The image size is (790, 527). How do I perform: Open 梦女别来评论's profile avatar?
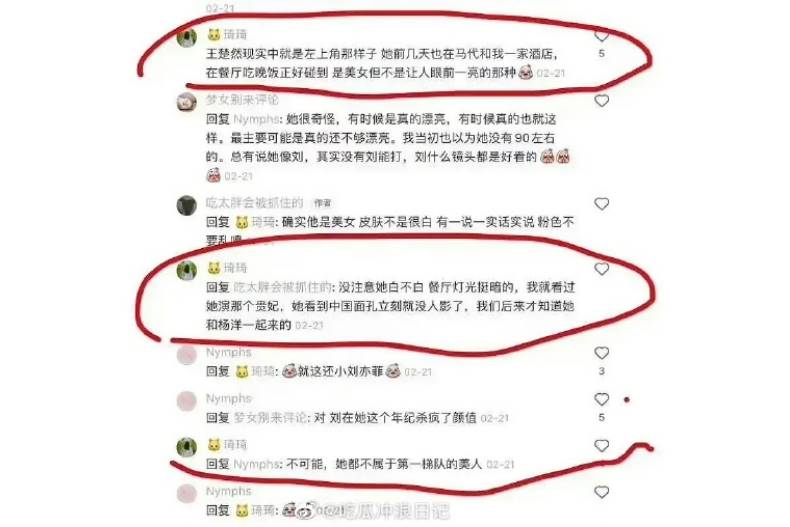pos(186,102)
